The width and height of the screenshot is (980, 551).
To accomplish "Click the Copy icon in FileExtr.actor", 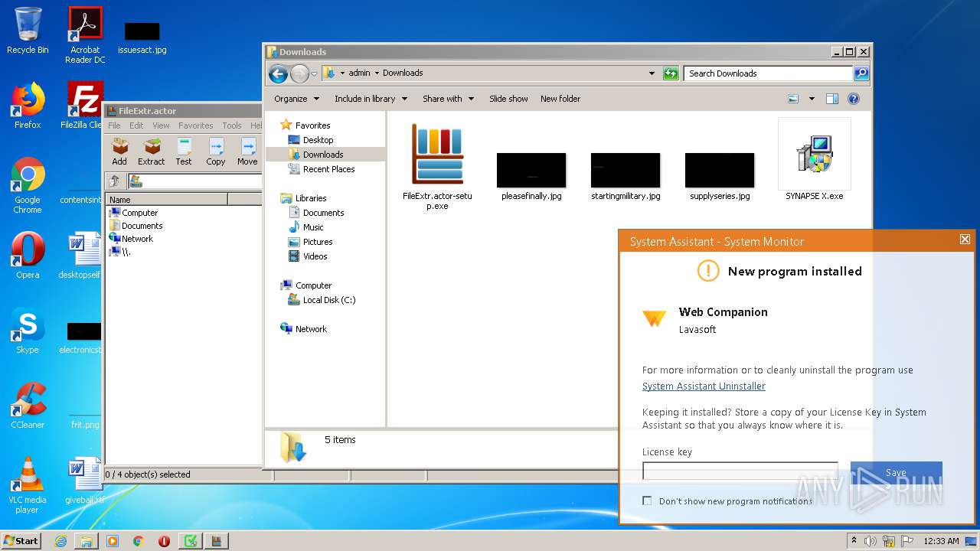I will pyautogui.click(x=216, y=152).
